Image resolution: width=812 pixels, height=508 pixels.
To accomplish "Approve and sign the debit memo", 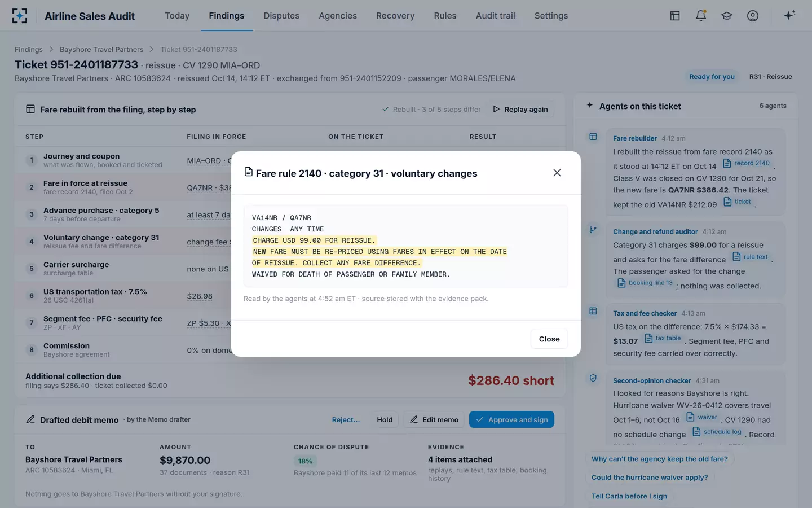I will coord(511,419).
